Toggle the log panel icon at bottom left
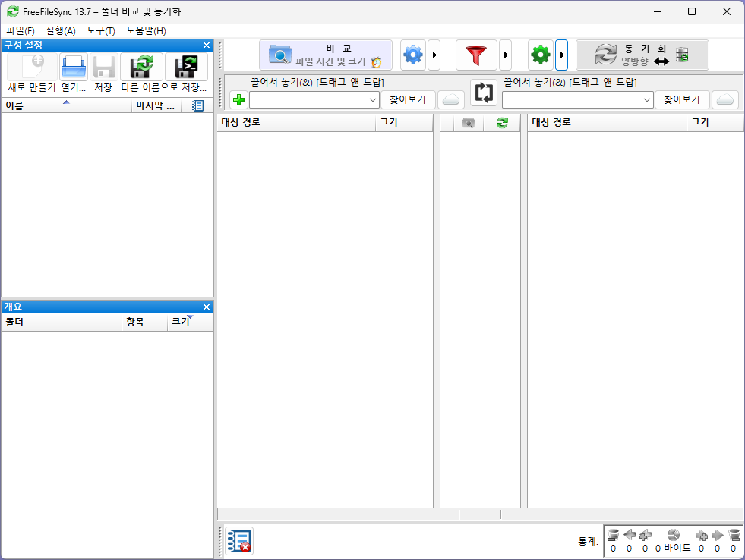The width and height of the screenshot is (745, 560). (239, 541)
